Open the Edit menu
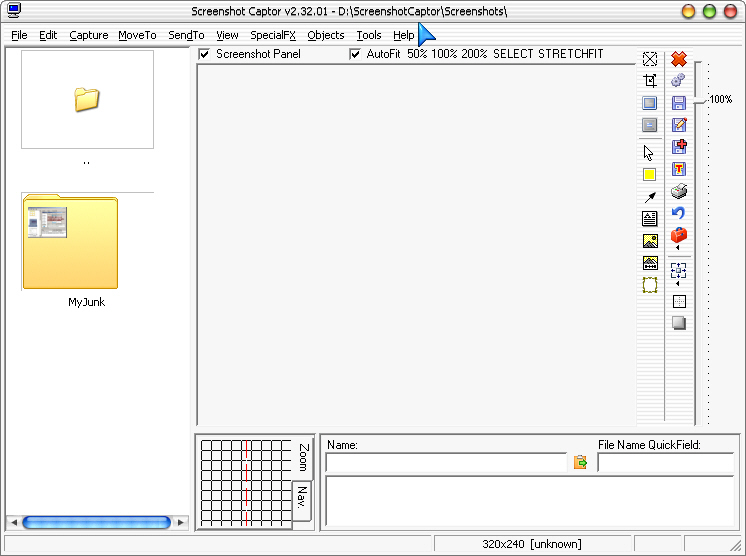The image size is (746, 556). pyautogui.click(x=48, y=35)
